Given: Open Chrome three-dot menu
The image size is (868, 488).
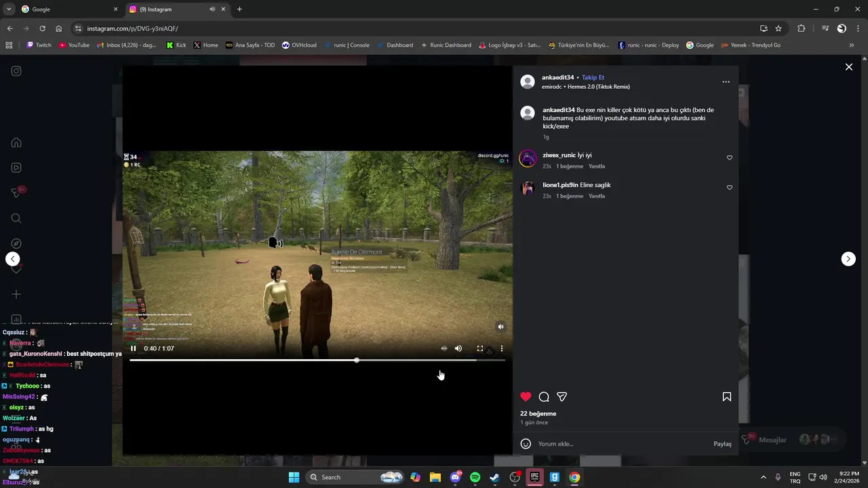Looking at the screenshot, I should [x=858, y=28].
